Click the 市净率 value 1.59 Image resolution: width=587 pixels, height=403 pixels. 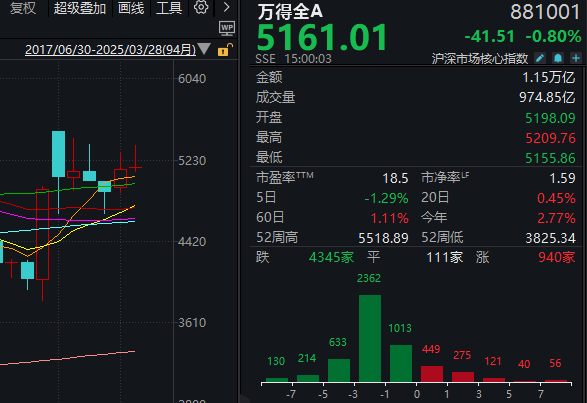pyautogui.click(x=562, y=178)
